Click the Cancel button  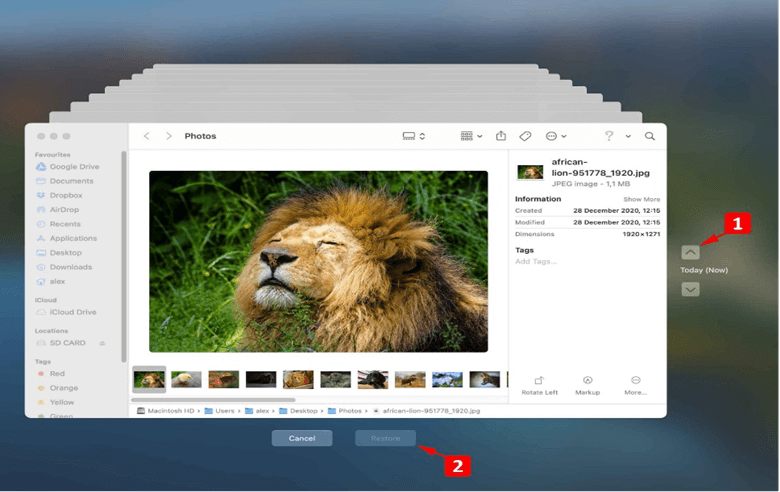coord(302,438)
